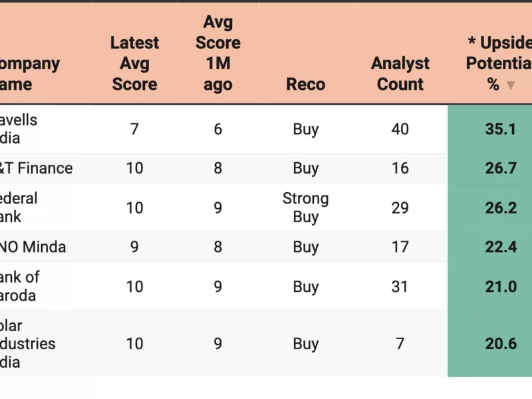Select the Reco column header
The width and height of the screenshot is (532, 399).
click(305, 84)
